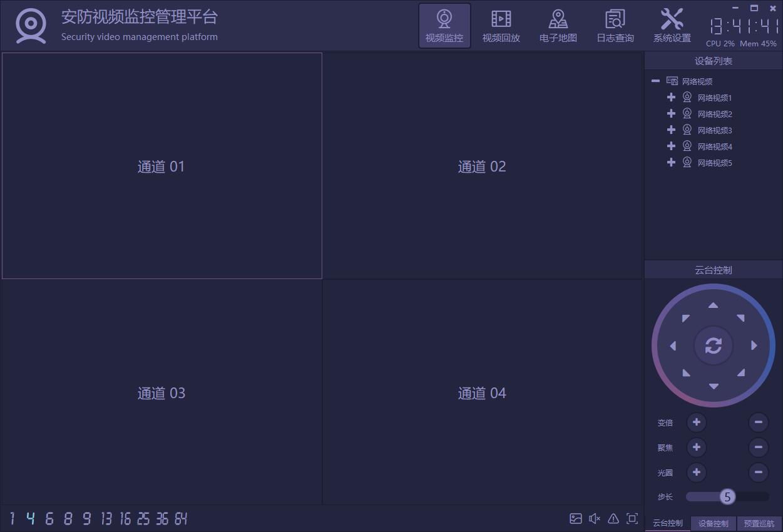Select the 通道 03 video pane
This screenshot has height=532, width=783.
point(161,392)
